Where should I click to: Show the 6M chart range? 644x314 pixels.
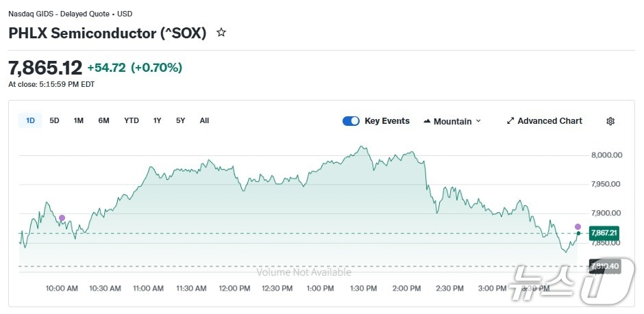click(104, 121)
